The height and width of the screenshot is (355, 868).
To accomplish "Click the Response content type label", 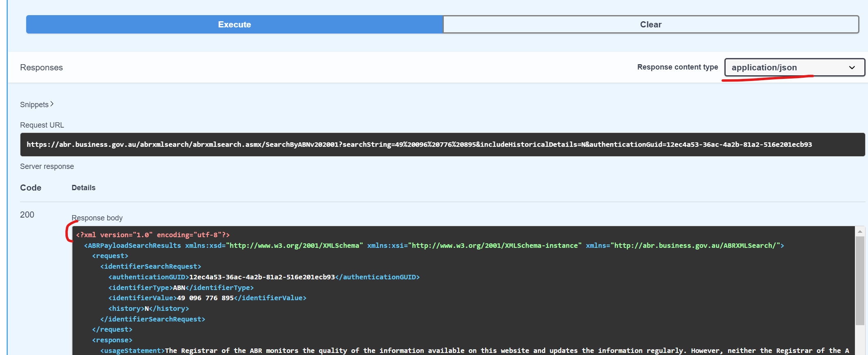I will point(677,67).
